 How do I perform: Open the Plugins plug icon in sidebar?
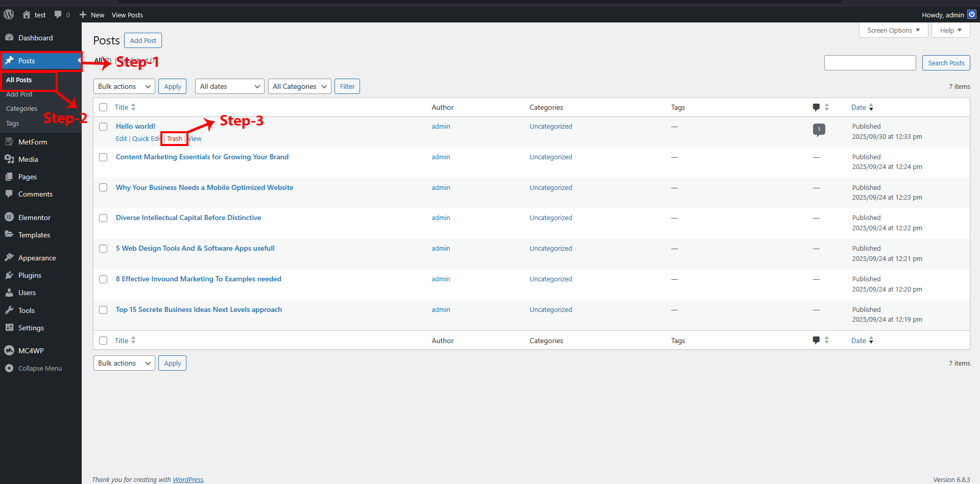coord(9,275)
